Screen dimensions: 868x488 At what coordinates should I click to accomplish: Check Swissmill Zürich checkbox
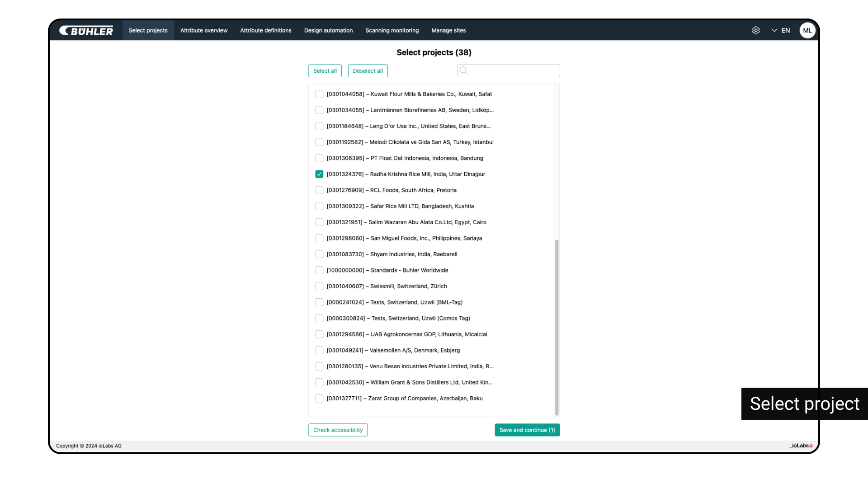319,286
